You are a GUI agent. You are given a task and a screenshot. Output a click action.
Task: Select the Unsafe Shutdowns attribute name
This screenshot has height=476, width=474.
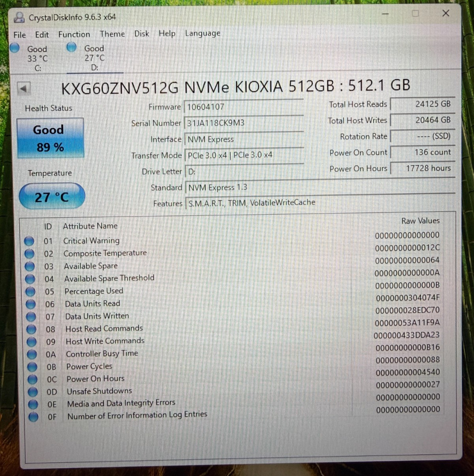(99, 391)
